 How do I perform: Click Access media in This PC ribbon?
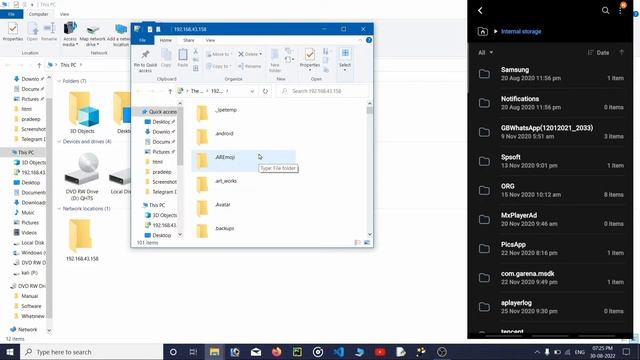point(70,35)
